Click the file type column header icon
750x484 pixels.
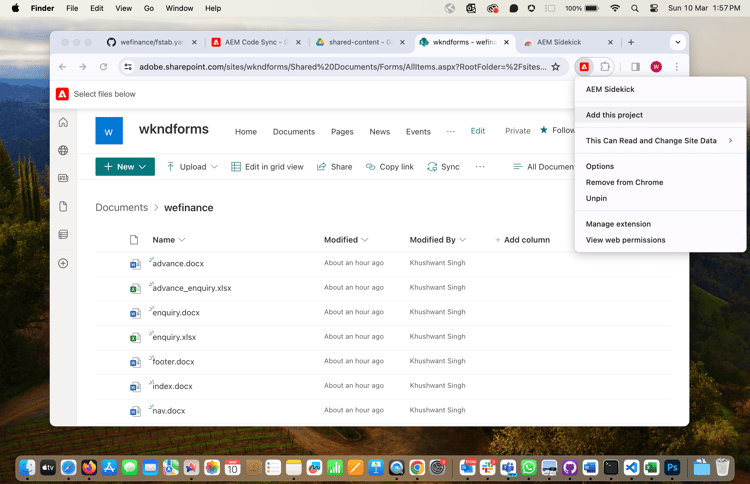[x=134, y=240]
